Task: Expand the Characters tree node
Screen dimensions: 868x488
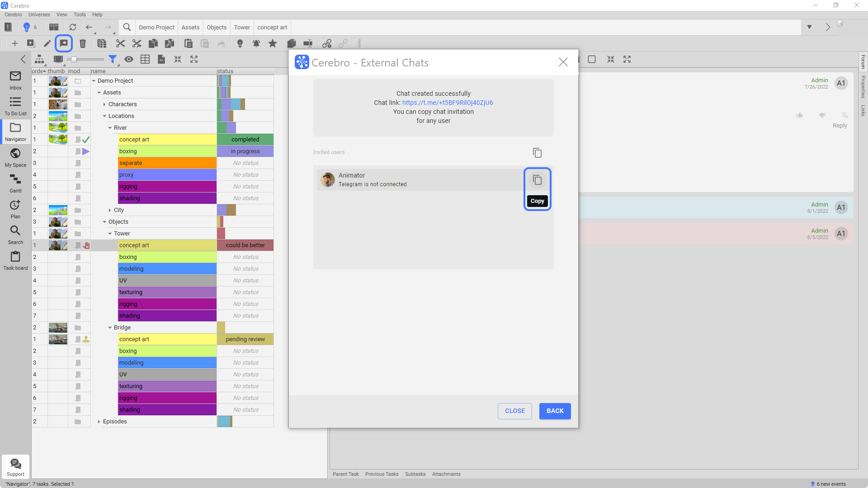Action: (x=104, y=104)
